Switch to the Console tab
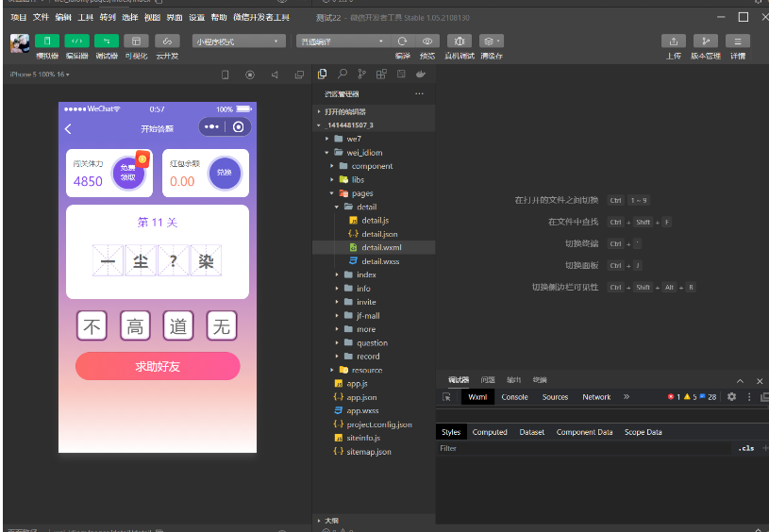The width and height of the screenshot is (769, 532). click(514, 397)
